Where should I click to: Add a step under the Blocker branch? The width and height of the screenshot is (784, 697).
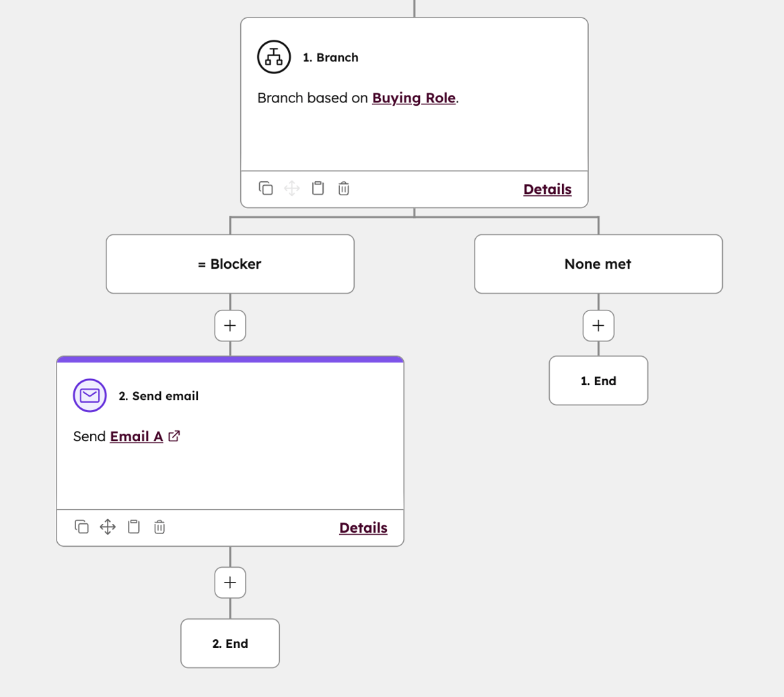point(230,325)
